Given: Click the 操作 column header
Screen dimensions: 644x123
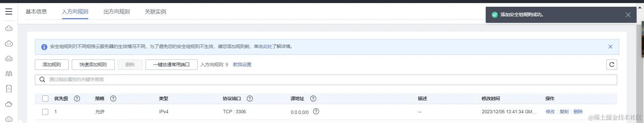Looking at the screenshot, I should click(550, 98).
